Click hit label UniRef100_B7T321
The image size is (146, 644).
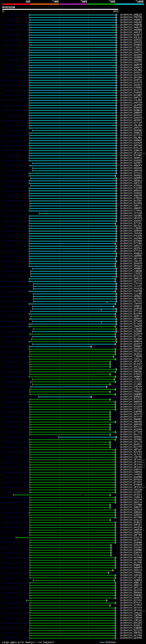pos(131,301)
